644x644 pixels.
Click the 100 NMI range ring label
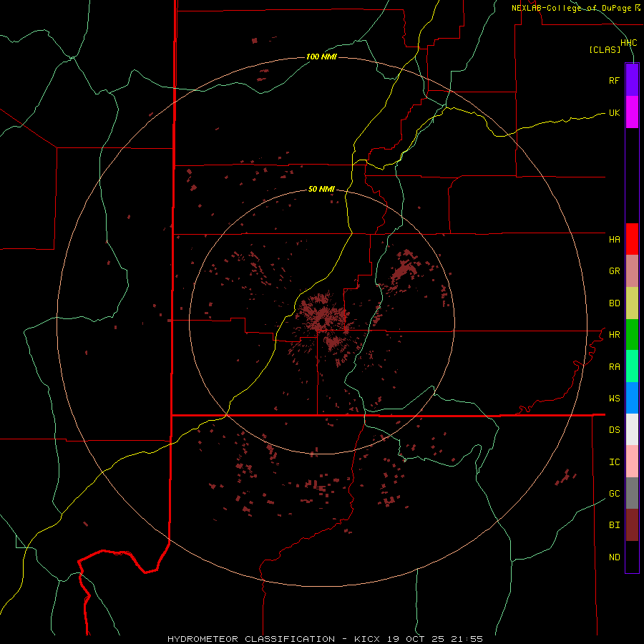click(x=321, y=57)
